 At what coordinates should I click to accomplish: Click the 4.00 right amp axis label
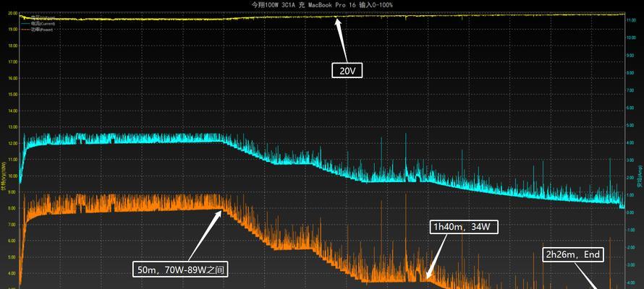632,142
